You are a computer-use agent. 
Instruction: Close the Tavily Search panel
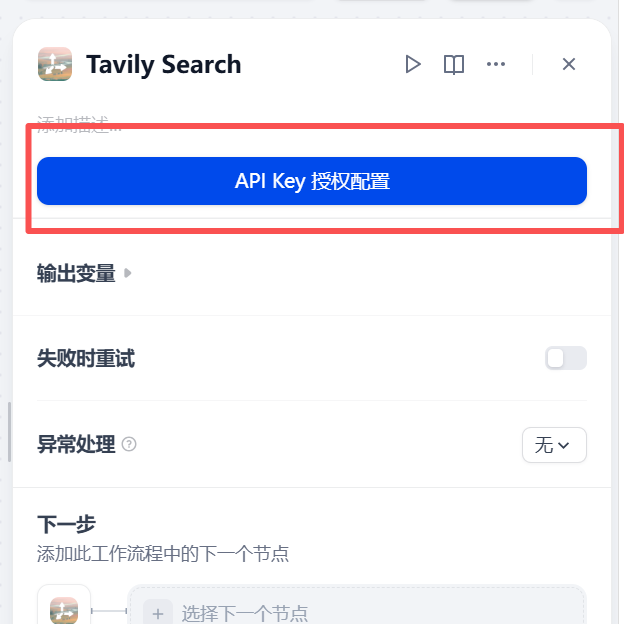pyautogui.click(x=569, y=64)
